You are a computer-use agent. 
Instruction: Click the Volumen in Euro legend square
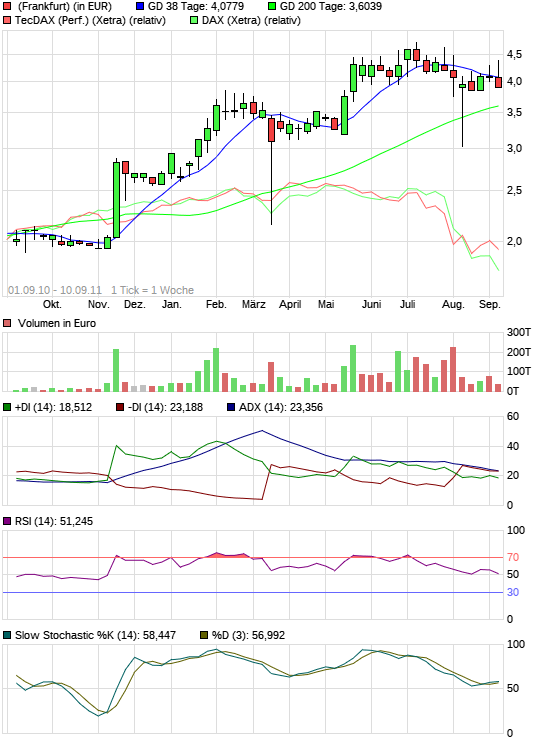pyautogui.click(x=7, y=323)
